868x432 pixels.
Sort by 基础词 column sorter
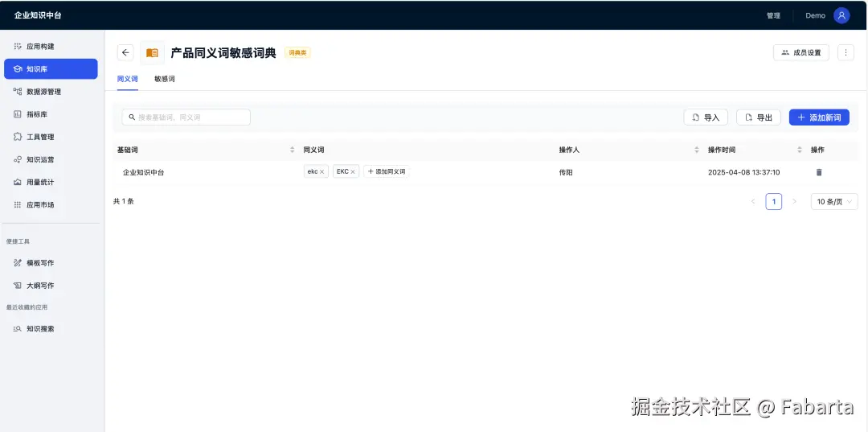[293, 150]
